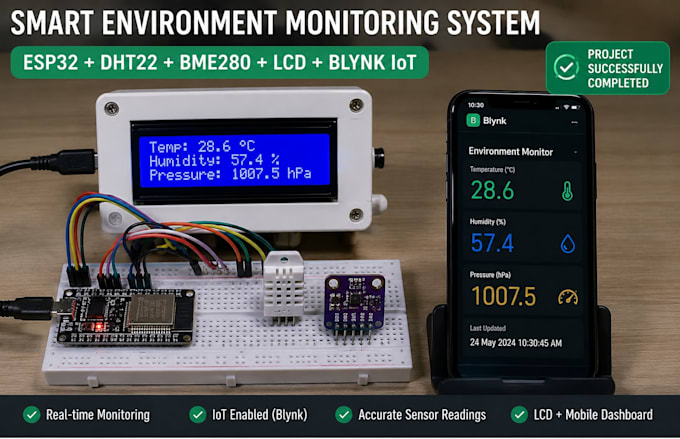Click the 'Real-time Monitoring' footer text
The width and height of the screenshot is (680, 439).
[98, 415]
